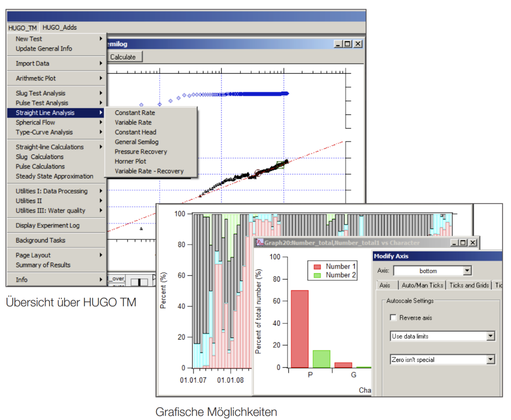Switch to the Axis tab
The width and height of the screenshot is (511, 420).
point(385,285)
